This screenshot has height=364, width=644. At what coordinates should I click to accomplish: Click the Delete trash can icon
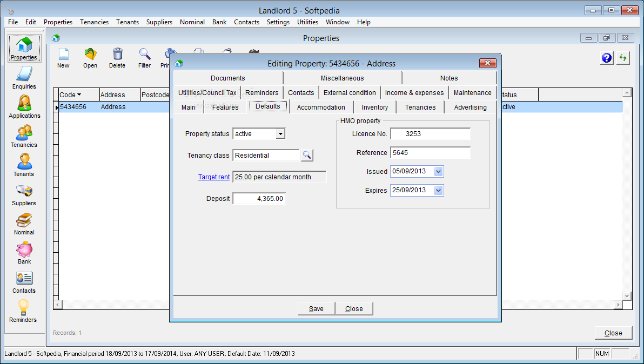click(117, 54)
